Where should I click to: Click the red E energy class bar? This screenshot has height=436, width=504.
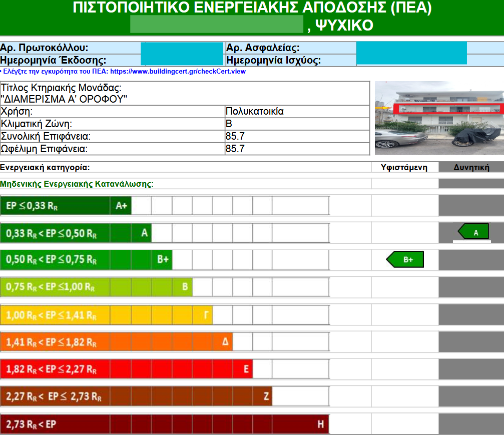[125, 370]
